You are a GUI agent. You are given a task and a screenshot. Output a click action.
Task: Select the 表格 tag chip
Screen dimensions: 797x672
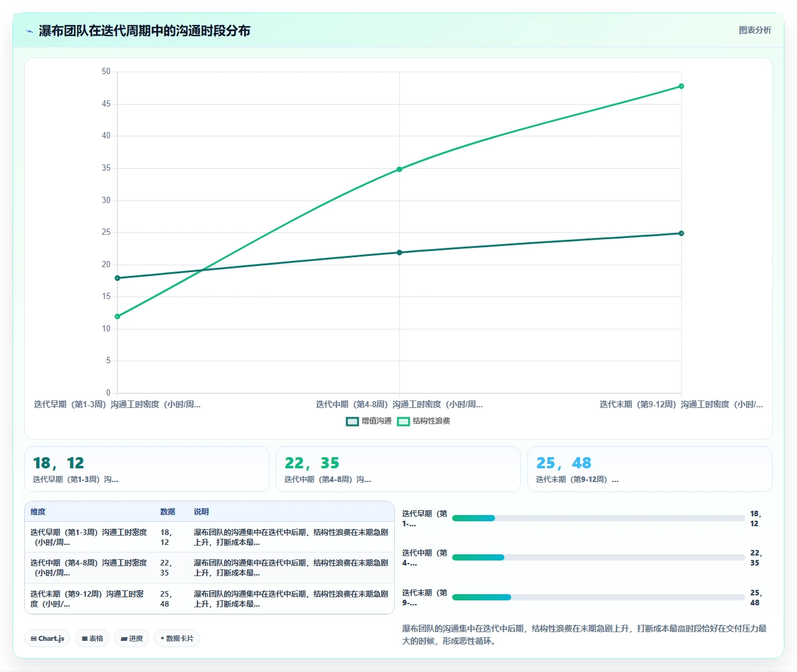[92, 638]
